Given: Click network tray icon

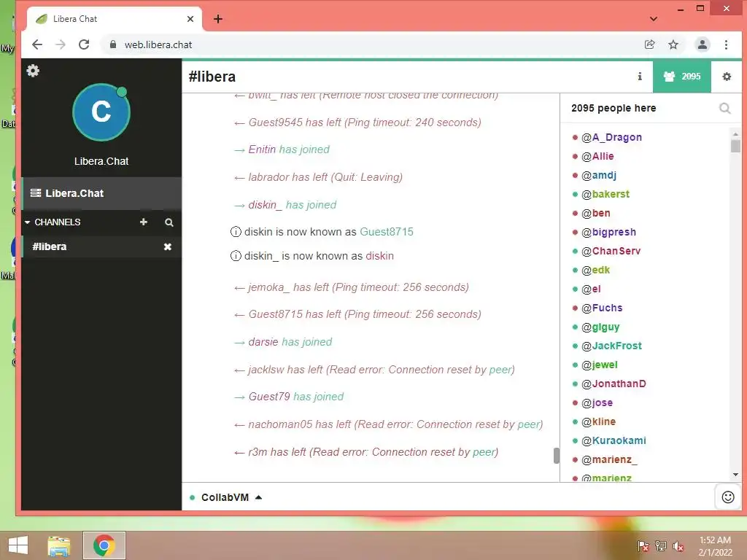Looking at the screenshot, I should (x=661, y=546).
